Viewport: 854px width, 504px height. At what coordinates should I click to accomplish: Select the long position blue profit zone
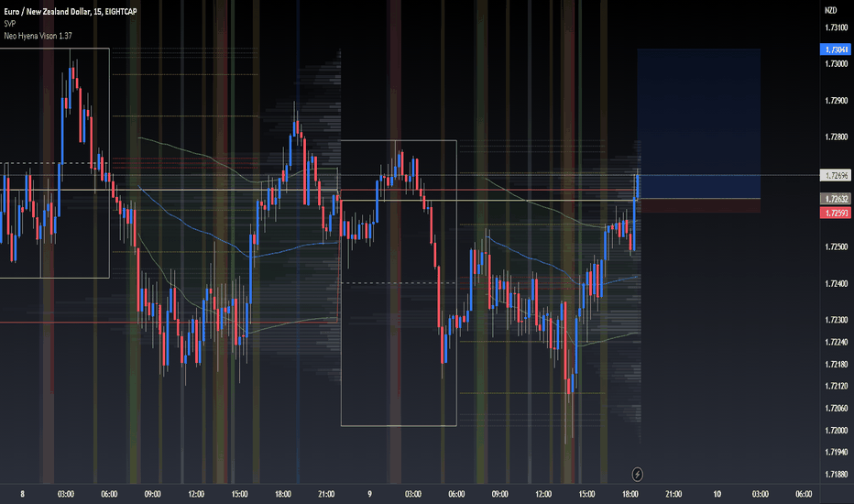[699, 124]
